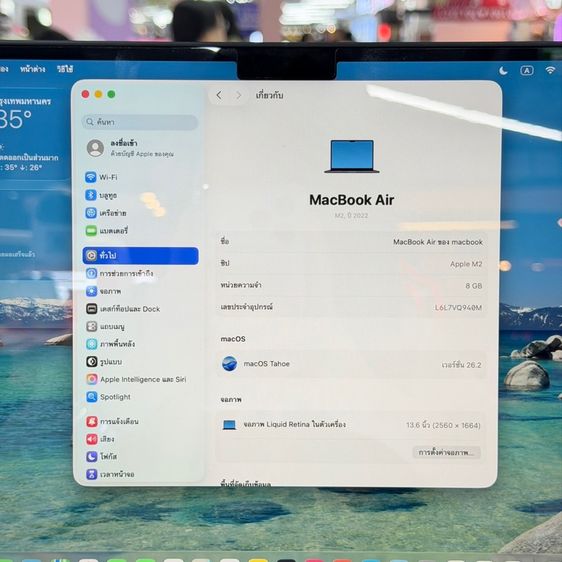The image size is (562, 562).
Task: Click the sign-in account avatar
Action: coord(95,148)
